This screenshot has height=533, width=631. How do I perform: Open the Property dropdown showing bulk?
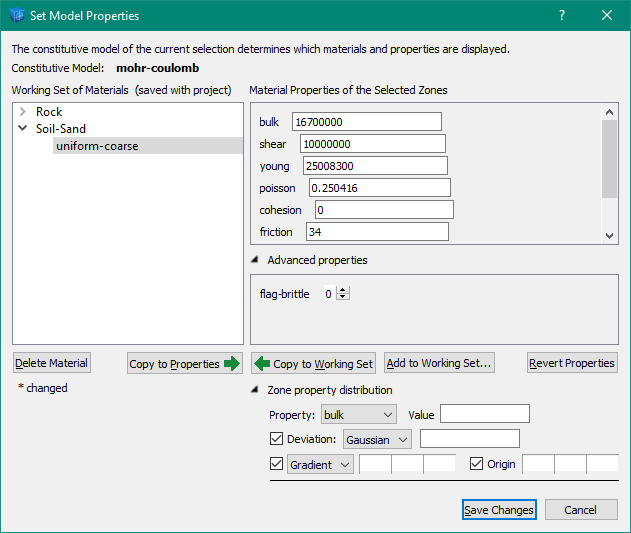click(359, 414)
